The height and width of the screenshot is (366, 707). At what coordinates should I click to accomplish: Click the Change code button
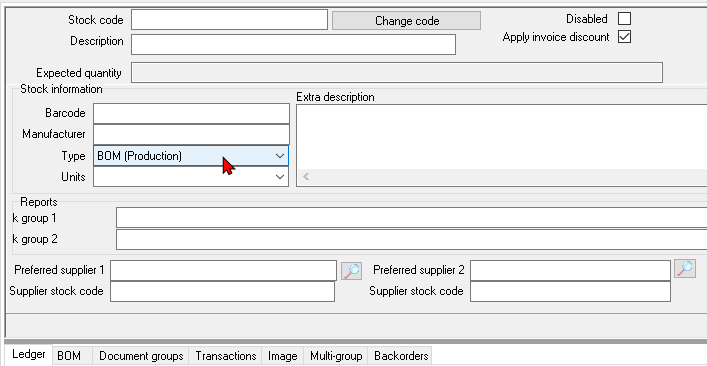(x=406, y=21)
